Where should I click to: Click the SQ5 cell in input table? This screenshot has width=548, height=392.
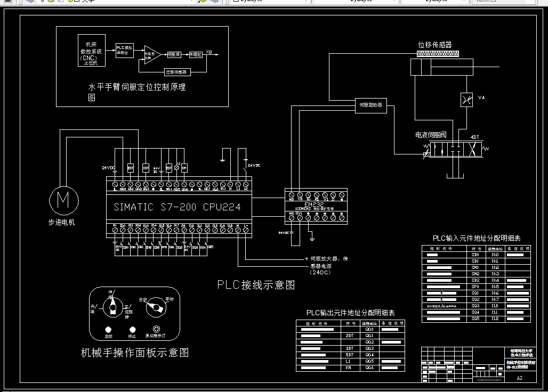[476, 318]
